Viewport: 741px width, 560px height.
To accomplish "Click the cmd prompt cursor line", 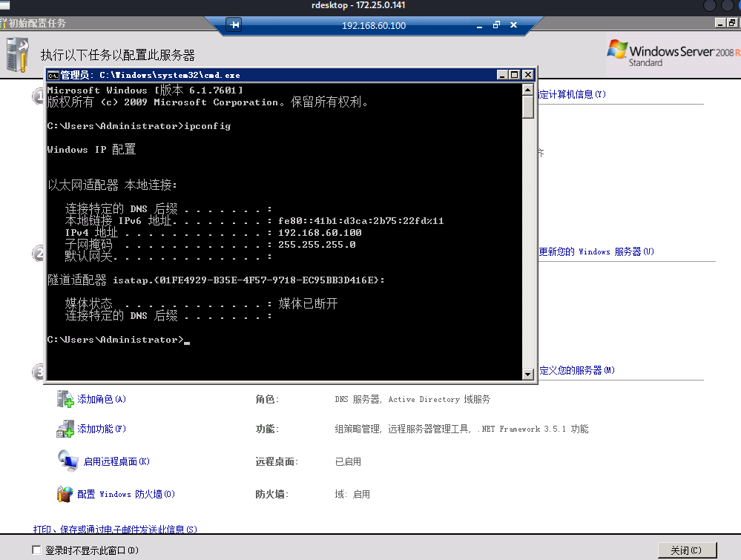I will point(119,340).
